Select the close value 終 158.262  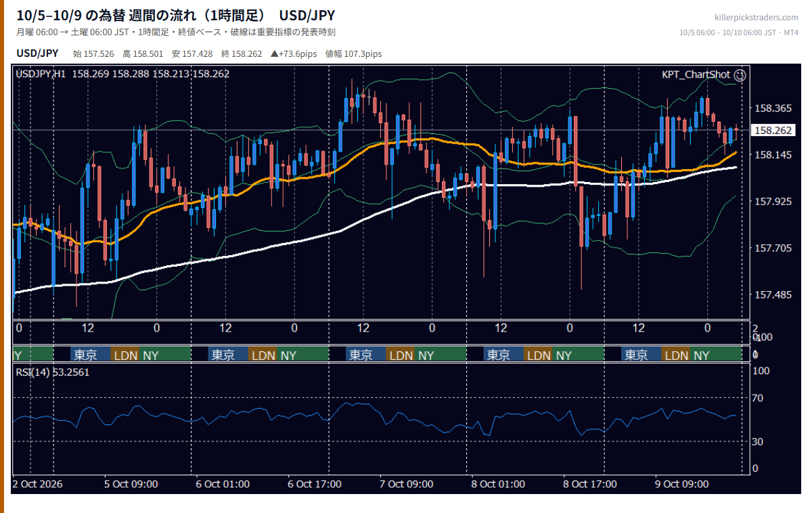click(x=242, y=54)
